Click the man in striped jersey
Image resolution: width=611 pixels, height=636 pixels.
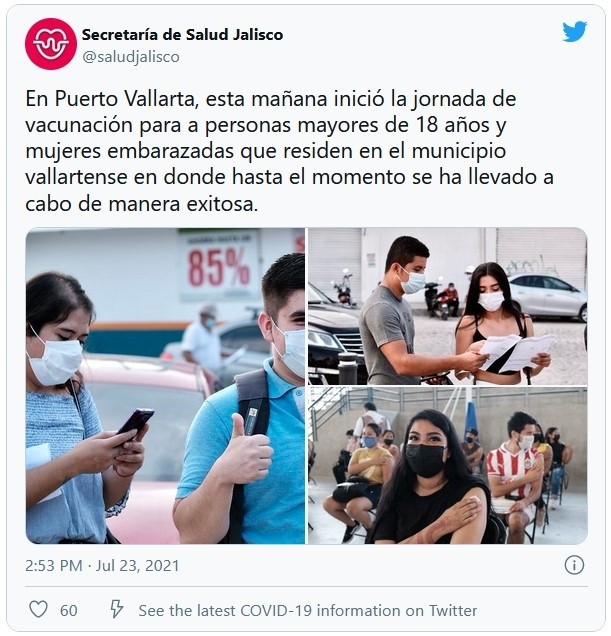point(515,475)
